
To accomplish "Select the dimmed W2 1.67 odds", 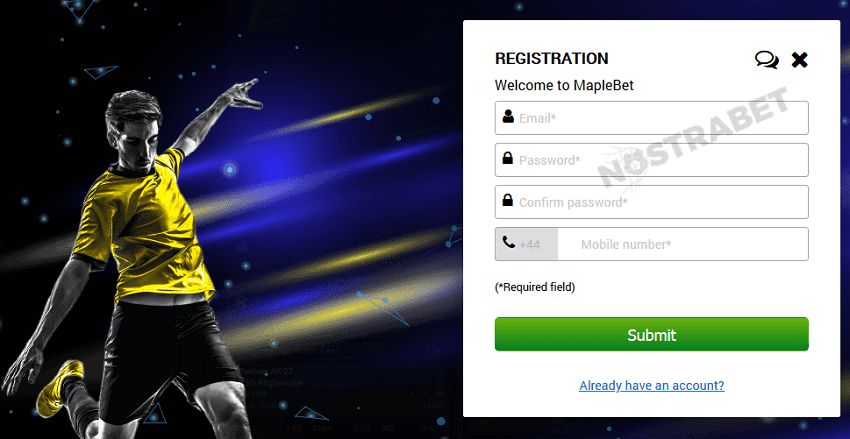I will pos(412,428).
